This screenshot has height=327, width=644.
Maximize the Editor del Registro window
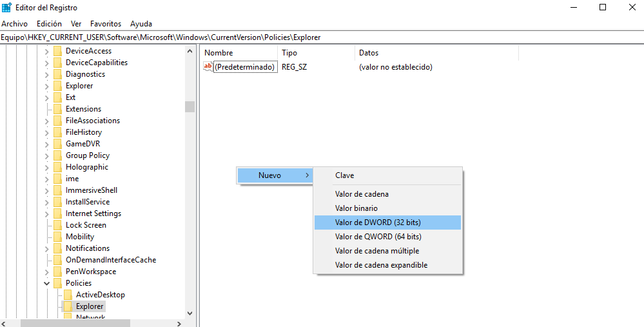[603, 7]
